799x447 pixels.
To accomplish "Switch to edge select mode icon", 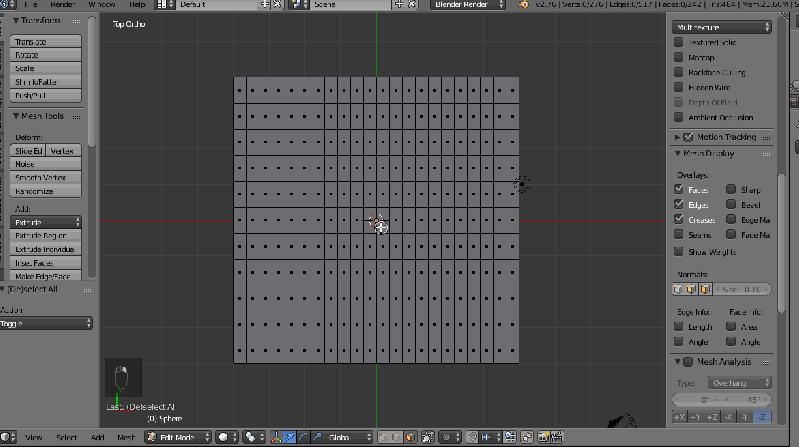I will 396,437.
